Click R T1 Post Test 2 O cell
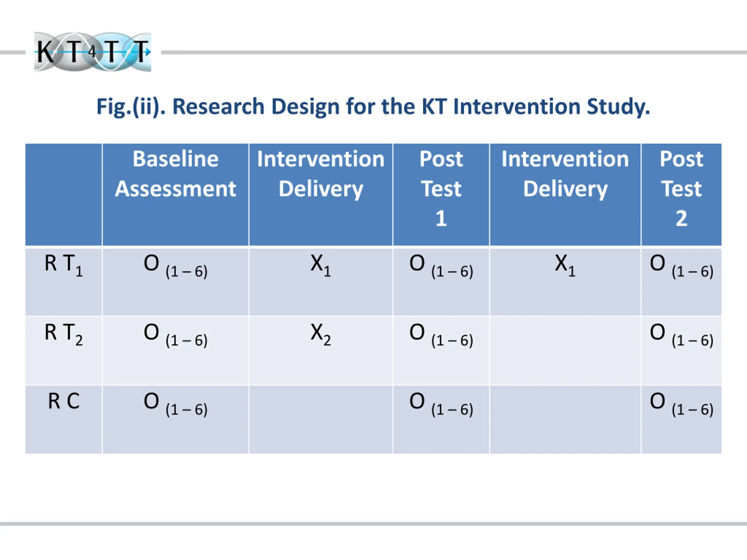Image resolution: width=747 pixels, height=560 pixels. pyautogui.click(x=681, y=281)
